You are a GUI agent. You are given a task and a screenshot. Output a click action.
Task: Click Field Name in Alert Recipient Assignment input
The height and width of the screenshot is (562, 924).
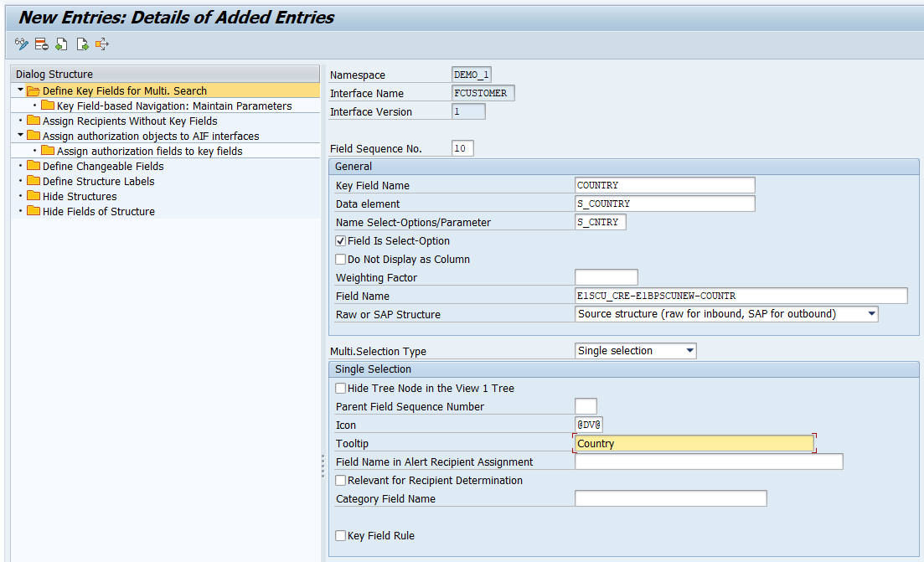click(x=709, y=461)
